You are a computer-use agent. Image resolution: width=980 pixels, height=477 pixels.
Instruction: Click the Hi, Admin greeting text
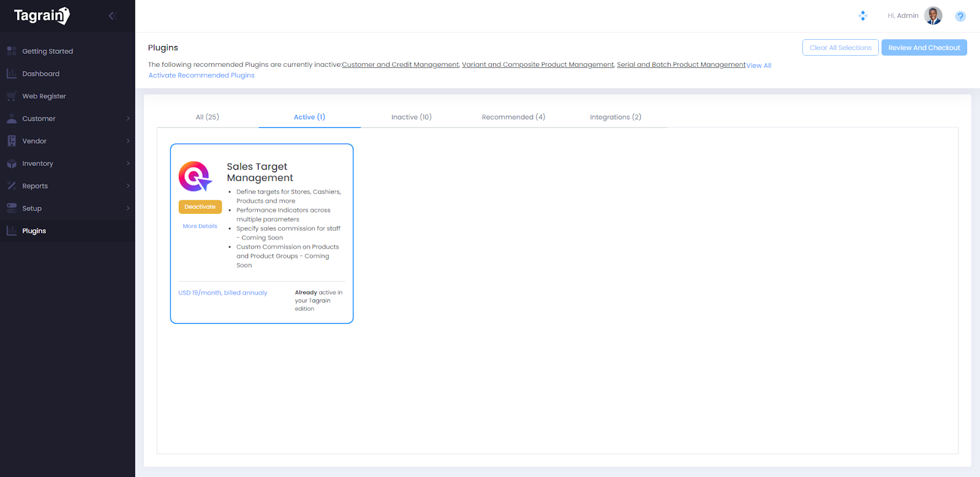(903, 16)
